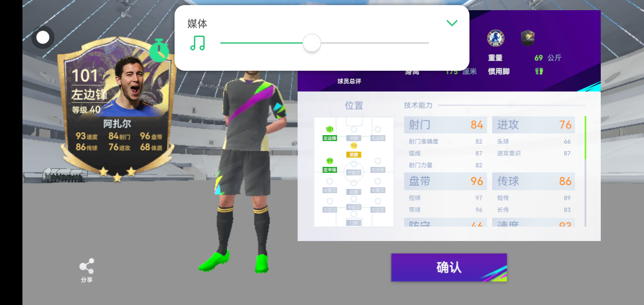Open the 进攻 attribute section
Screen dimensions: 644x305
[534, 125]
